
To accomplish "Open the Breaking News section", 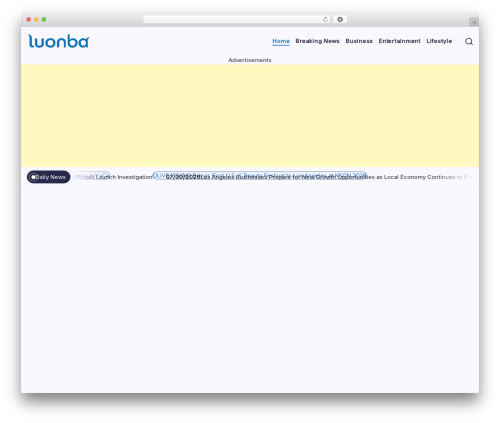I will pos(317,41).
